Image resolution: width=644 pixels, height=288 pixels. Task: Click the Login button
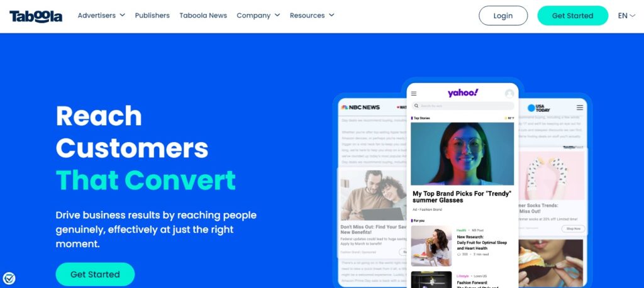tap(503, 16)
